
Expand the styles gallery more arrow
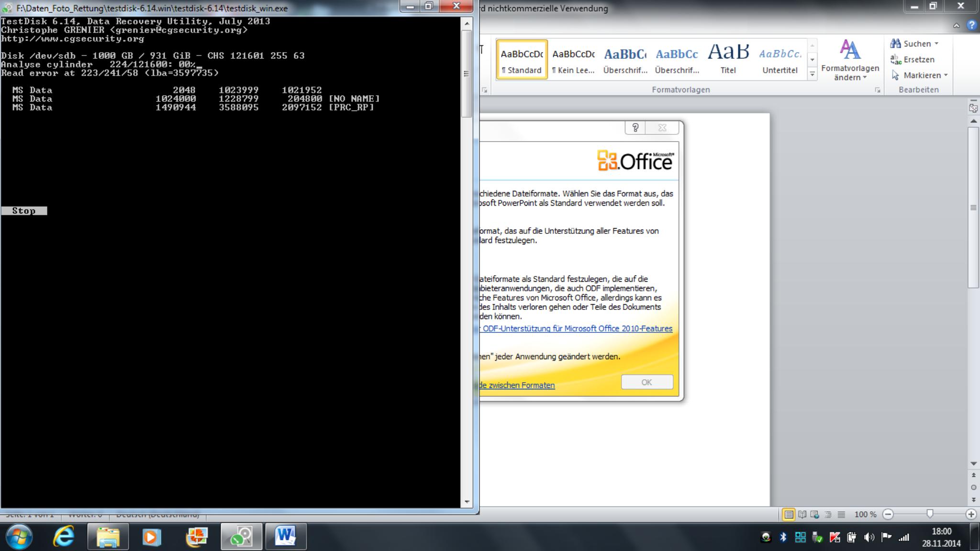click(x=812, y=74)
